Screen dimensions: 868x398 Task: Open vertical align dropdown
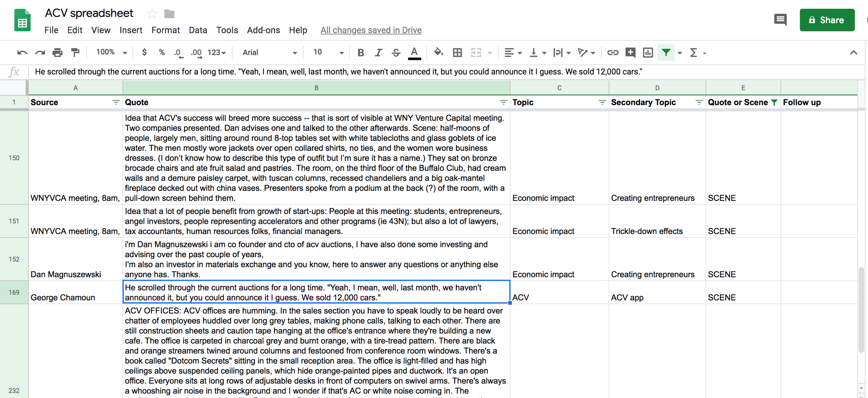(537, 52)
